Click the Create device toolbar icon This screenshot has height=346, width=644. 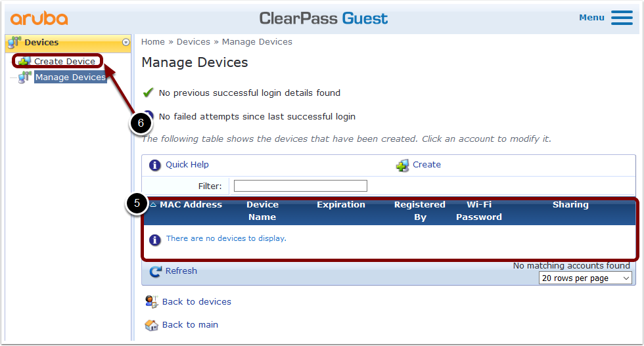[x=402, y=165]
